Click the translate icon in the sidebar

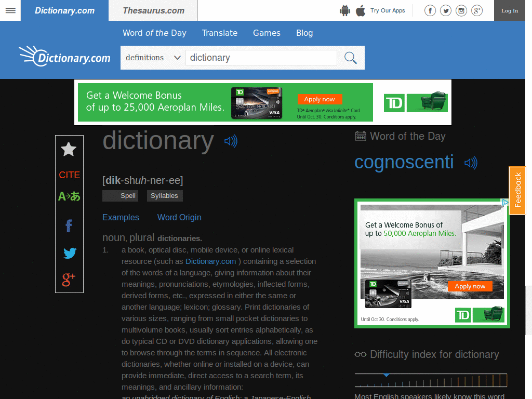click(69, 196)
